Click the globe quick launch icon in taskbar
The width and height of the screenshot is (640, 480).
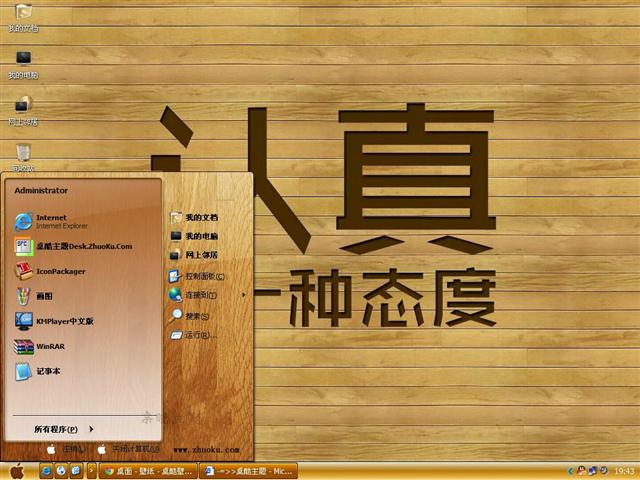pyautogui.click(x=61, y=471)
